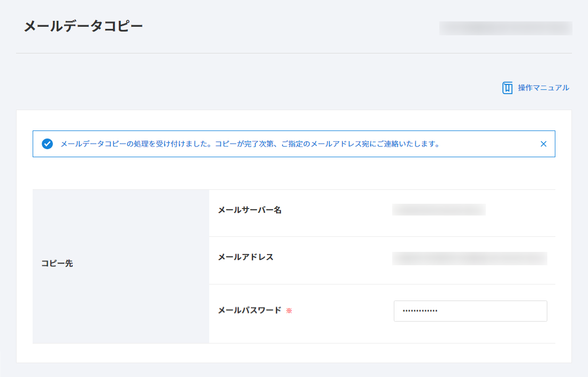Click the blurred mail address value
588x377 pixels.
click(x=469, y=259)
